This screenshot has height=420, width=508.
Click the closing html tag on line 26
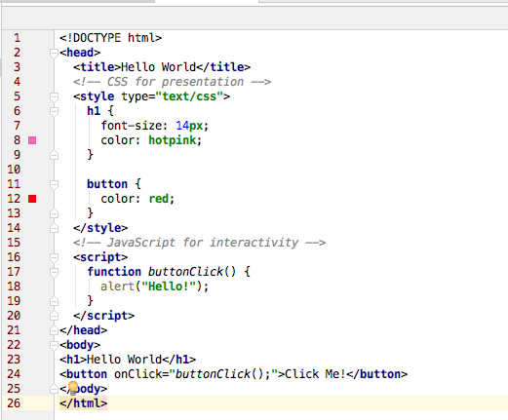click(x=84, y=403)
